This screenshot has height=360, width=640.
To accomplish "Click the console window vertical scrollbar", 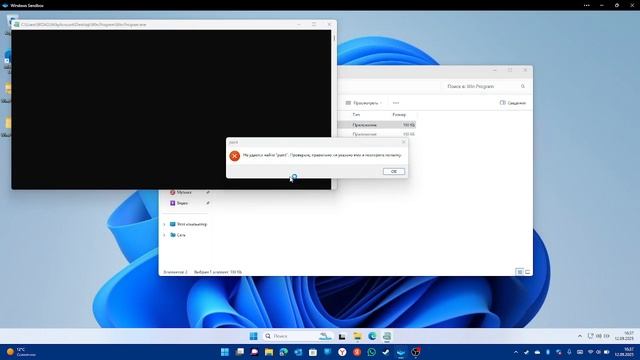I will [x=334, y=109].
